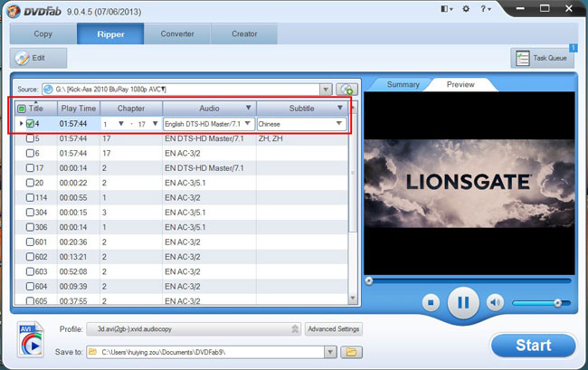Select row with play time 00:52:08

pyautogui.click(x=182, y=271)
